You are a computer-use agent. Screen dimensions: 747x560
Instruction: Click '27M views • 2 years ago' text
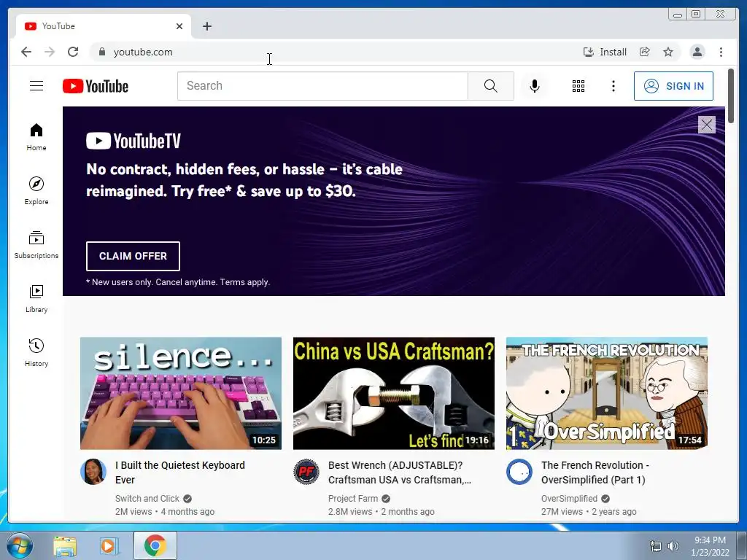pyautogui.click(x=589, y=512)
